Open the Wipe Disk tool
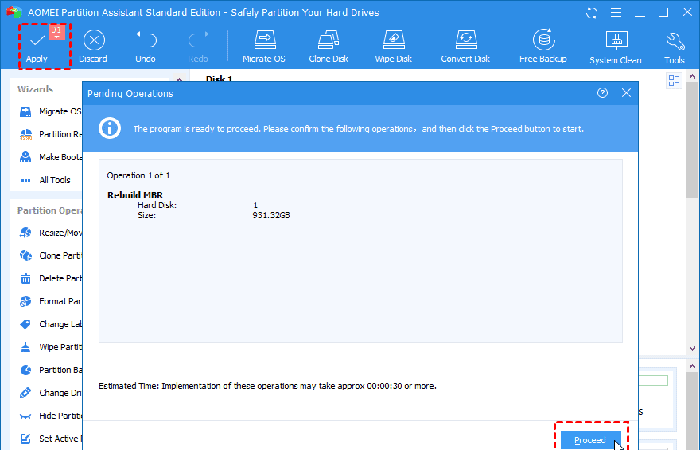This screenshot has height=450, width=700. tap(393, 46)
